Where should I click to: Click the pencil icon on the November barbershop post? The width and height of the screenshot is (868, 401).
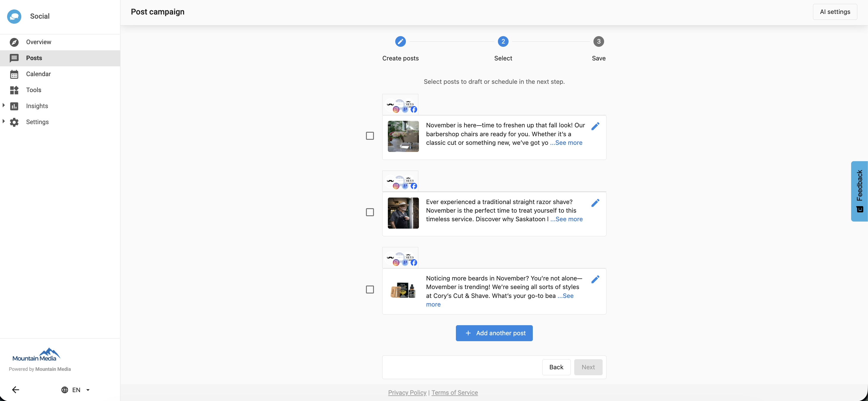click(x=595, y=126)
